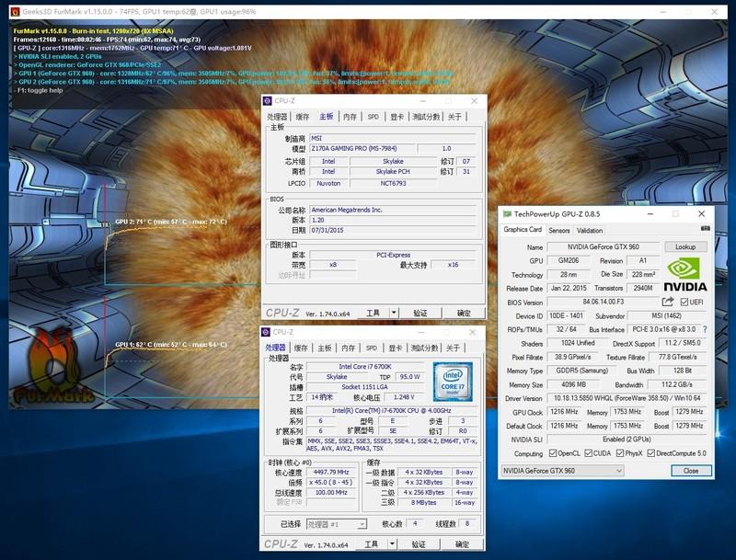This screenshot has height=560, width=736.
Task: Toggle the DirectCompute 5.0 checkbox
Action: pos(651,453)
